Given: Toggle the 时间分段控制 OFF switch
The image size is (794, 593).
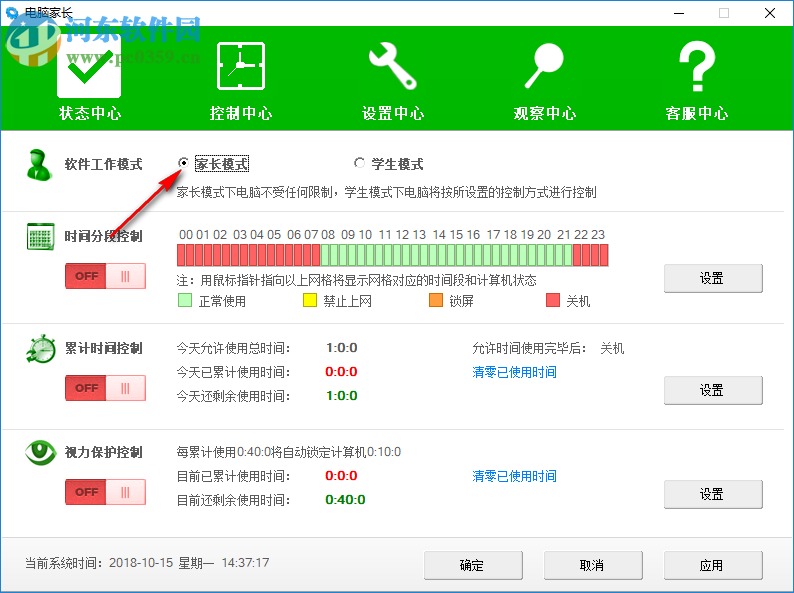Looking at the screenshot, I should (x=105, y=276).
